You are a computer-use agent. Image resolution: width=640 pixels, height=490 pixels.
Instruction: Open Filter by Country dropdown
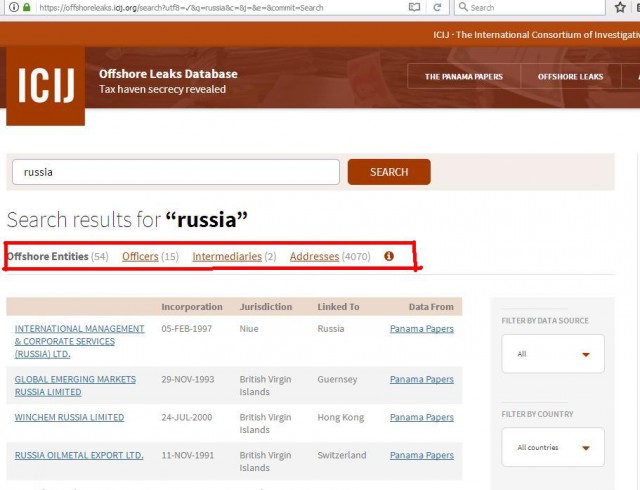(x=553, y=447)
